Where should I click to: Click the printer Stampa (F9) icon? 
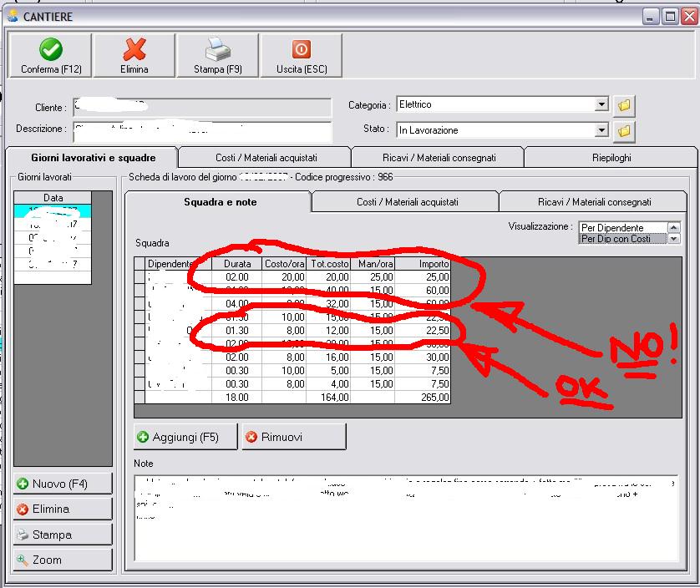(x=218, y=49)
